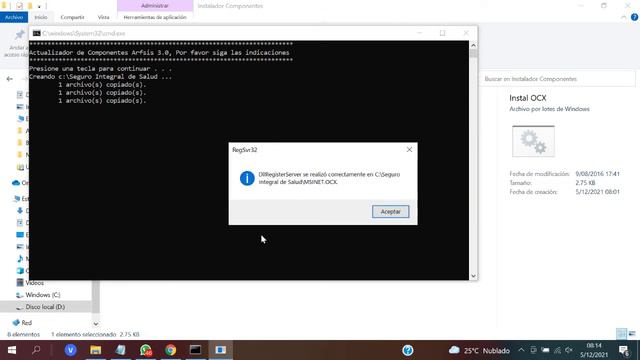This screenshot has height=360, width=640.
Task: Select Este equipo in the navigation pane
Action: pos(20,199)
